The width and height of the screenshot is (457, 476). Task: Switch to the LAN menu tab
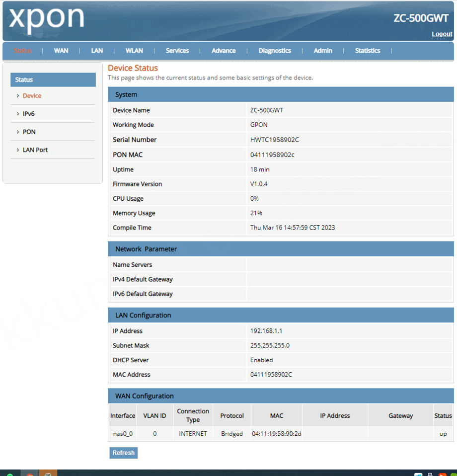[x=97, y=51]
